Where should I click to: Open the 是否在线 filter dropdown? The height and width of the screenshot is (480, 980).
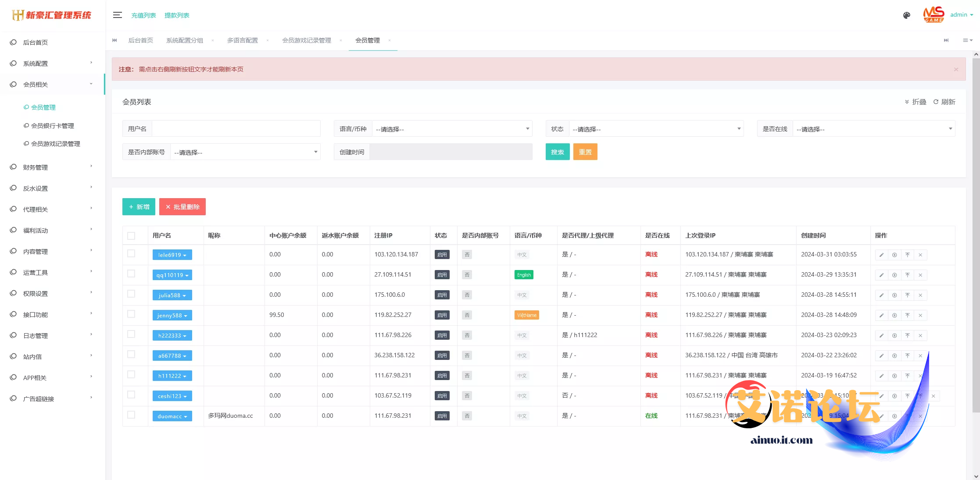tap(874, 129)
